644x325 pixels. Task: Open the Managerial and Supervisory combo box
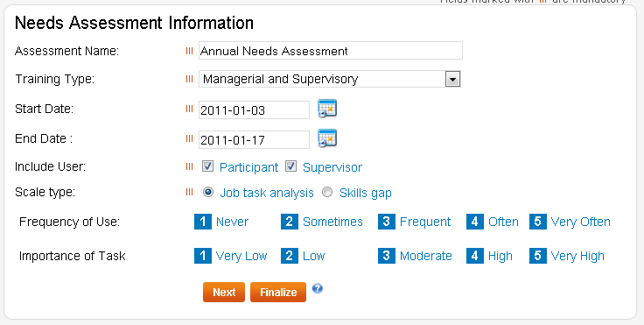point(329,79)
